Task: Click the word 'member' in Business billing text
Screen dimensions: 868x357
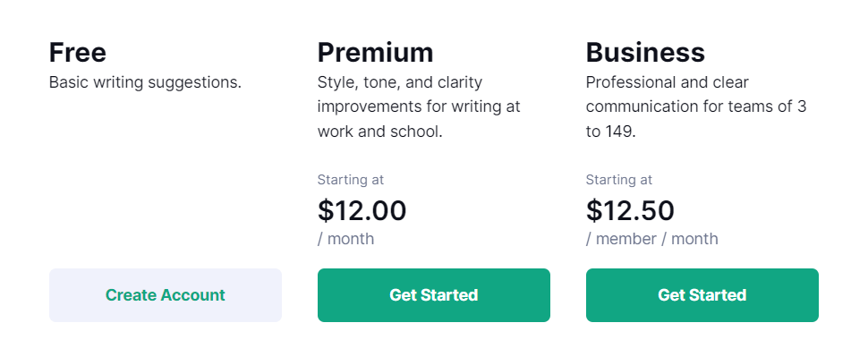Action: pos(626,239)
